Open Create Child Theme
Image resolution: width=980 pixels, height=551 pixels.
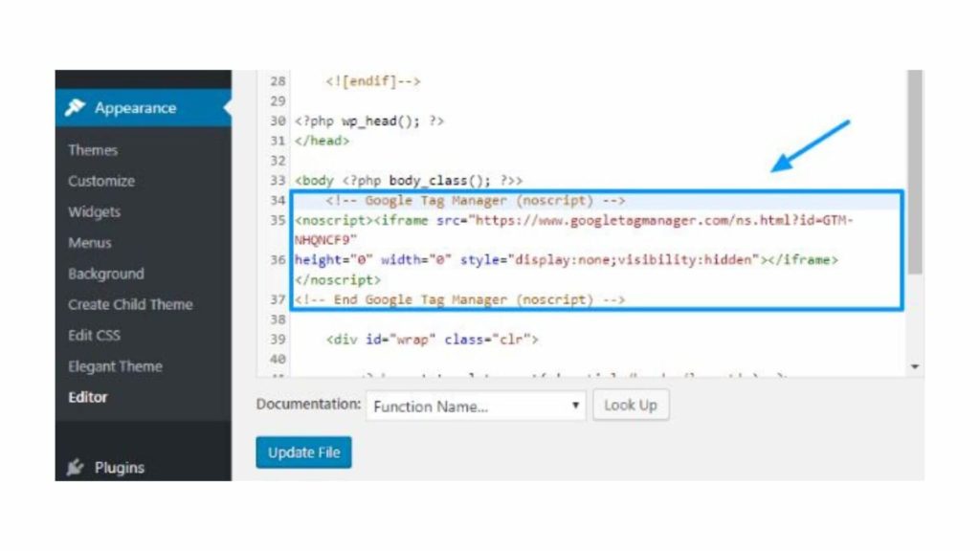pyautogui.click(x=129, y=304)
